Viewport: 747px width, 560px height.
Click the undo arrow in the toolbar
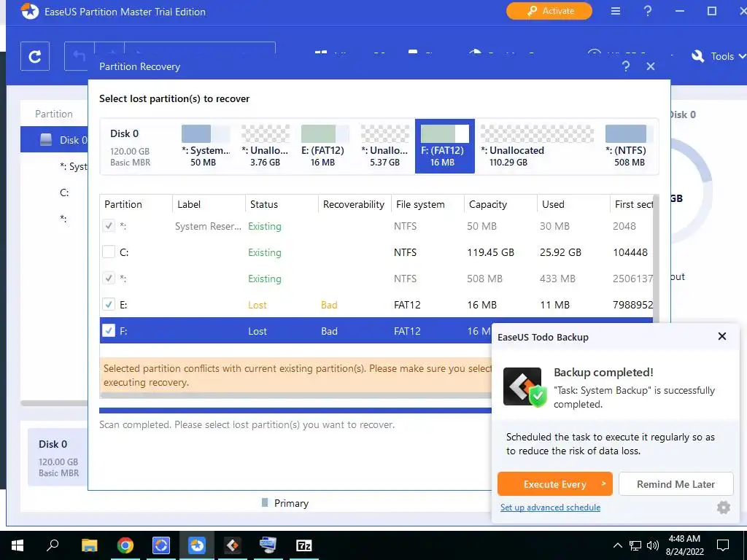pyautogui.click(x=79, y=56)
